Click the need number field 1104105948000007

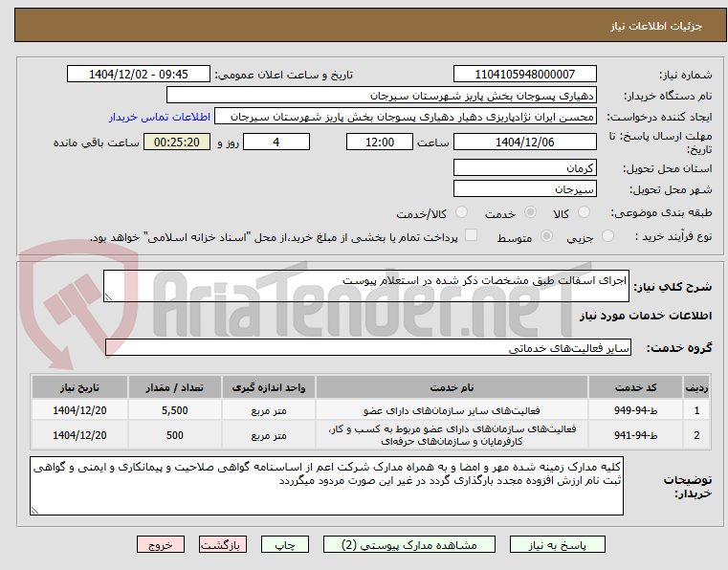pos(524,75)
